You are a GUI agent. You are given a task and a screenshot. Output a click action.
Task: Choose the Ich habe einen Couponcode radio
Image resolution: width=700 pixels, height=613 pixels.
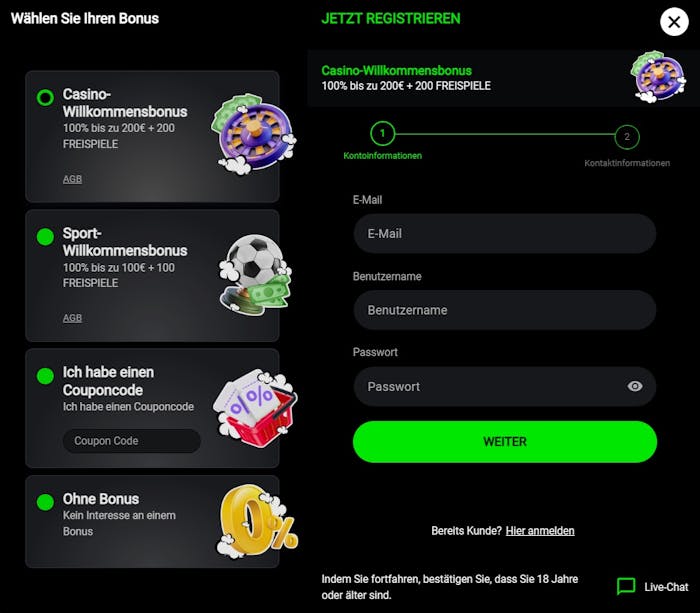pyautogui.click(x=45, y=376)
